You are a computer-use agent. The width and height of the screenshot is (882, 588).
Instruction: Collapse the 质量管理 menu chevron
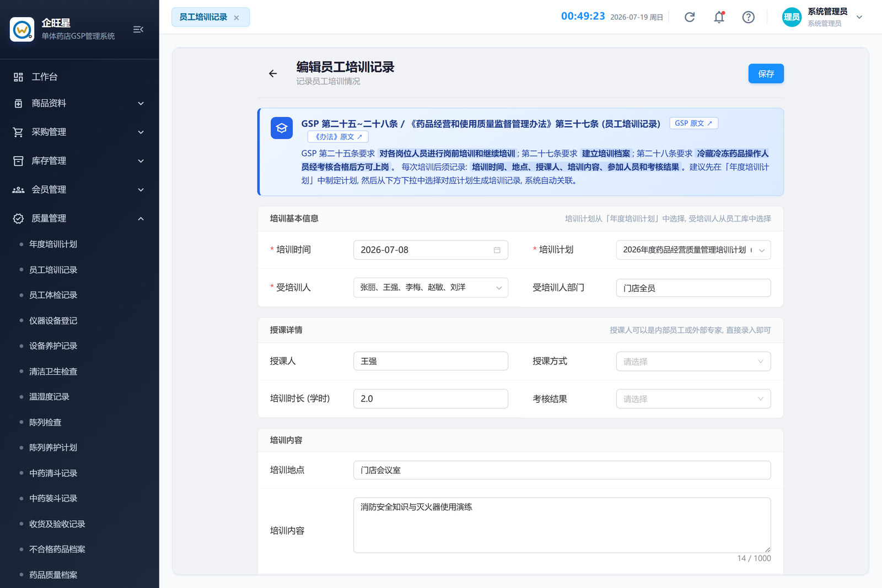pyautogui.click(x=141, y=219)
